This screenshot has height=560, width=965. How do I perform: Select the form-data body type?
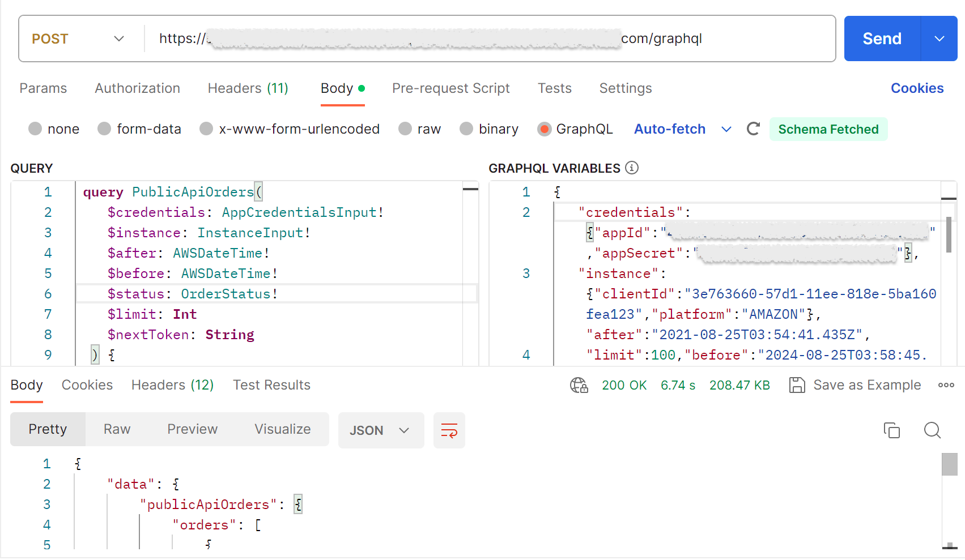click(x=104, y=129)
